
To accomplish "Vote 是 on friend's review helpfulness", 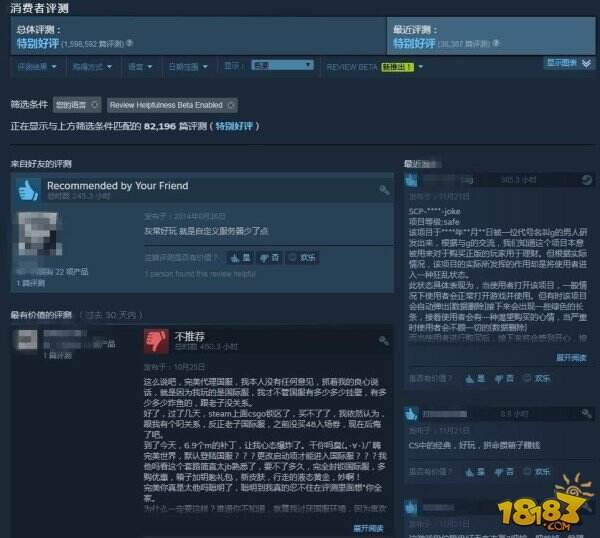I will (240, 258).
